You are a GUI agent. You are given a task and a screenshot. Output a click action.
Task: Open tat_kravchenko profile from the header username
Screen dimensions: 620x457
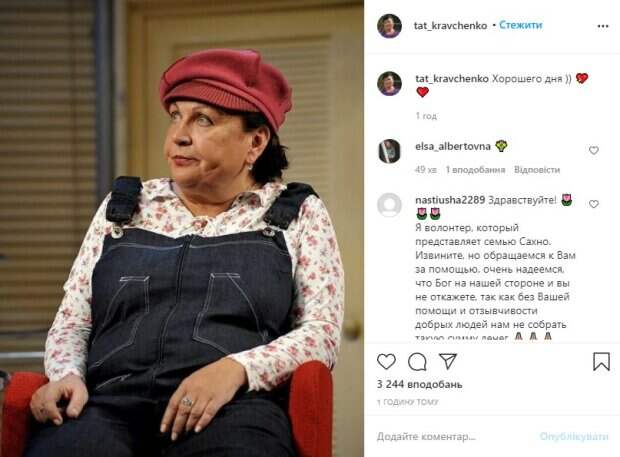pyautogui.click(x=450, y=26)
